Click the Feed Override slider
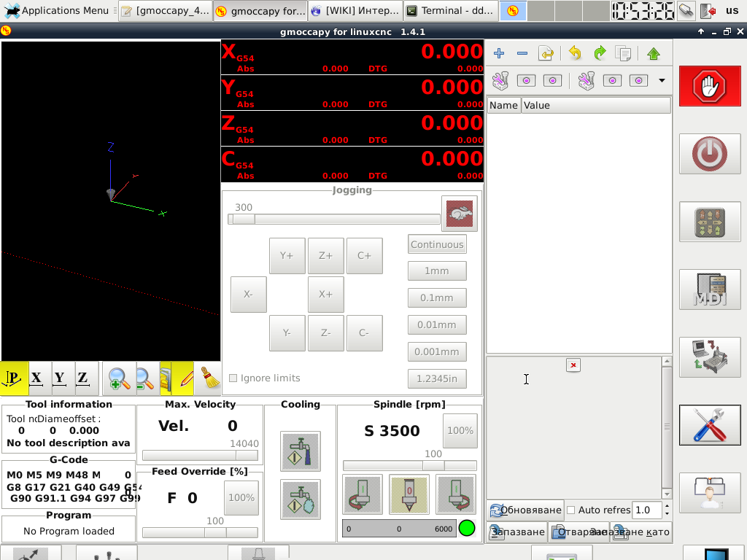747x560 pixels. (200, 532)
